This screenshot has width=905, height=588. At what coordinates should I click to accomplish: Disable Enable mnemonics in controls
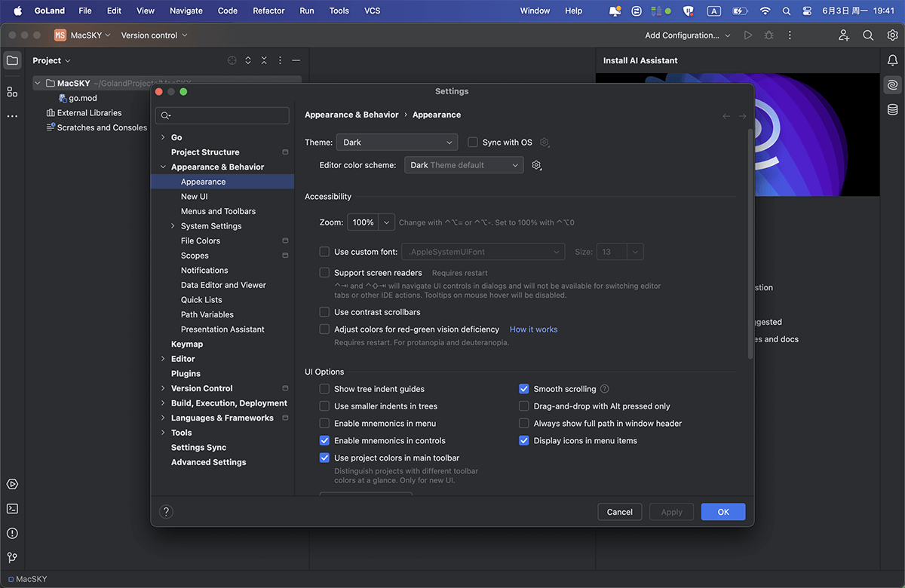tap(324, 441)
